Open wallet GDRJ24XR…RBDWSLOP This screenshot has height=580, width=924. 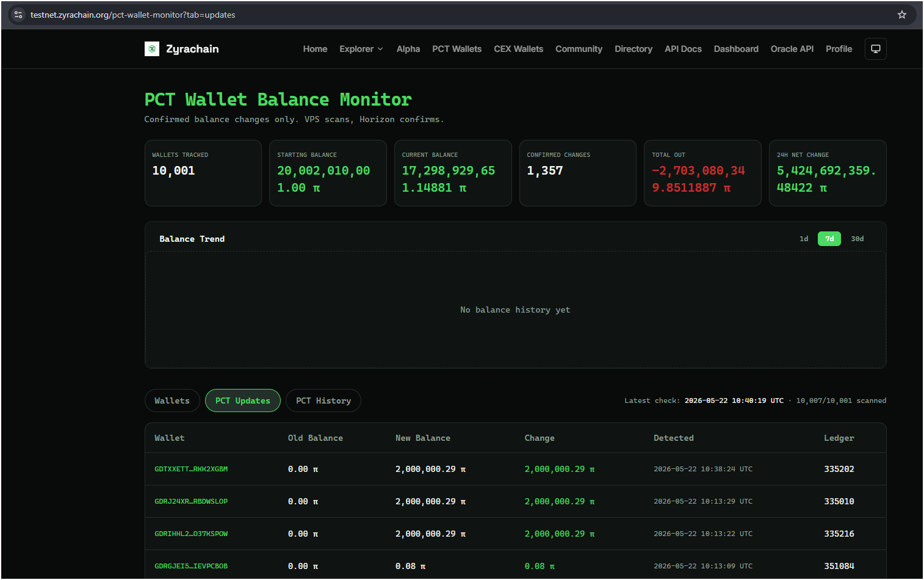(x=191, y=501)
